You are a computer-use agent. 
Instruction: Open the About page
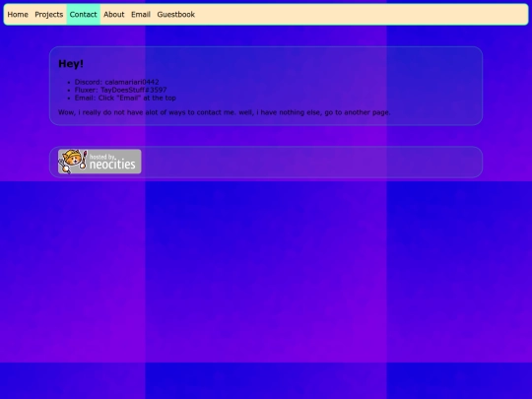point(114,15)
